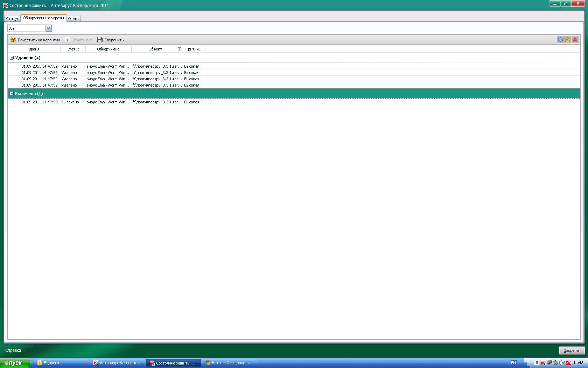Viewport: 588px width, 368px height.
Task: Click the Kaspersky logo in the title bar
Action: tap(6, 5)
